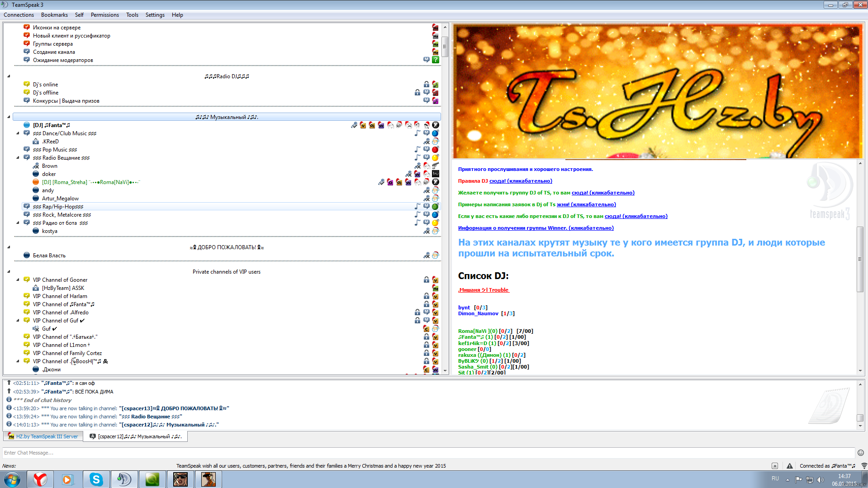Open the Connections menu
Image resolution: width=868 pixels, height=488 pixels.
(x=19, y=15)
